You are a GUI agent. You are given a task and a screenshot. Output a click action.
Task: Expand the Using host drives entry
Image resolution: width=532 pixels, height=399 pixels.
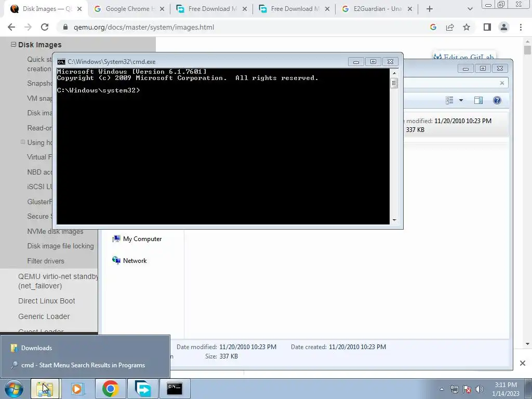click(x=23, y=142)
